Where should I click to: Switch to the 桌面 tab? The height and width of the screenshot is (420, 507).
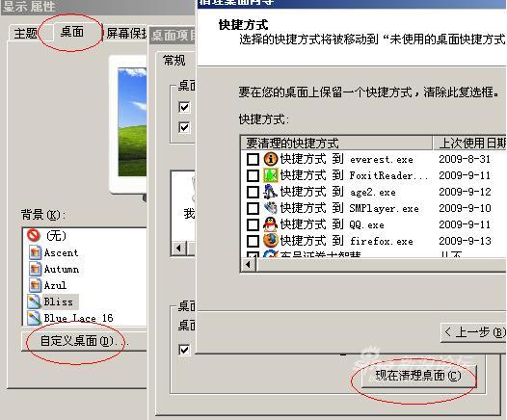(71, 32)
